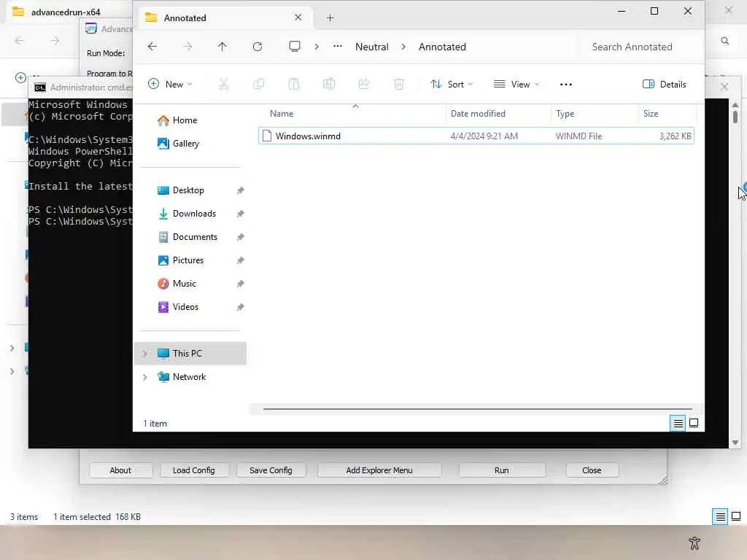Unpin Documents using its pin icon
This screenshot has width=747, height=560.
(240, 237)
